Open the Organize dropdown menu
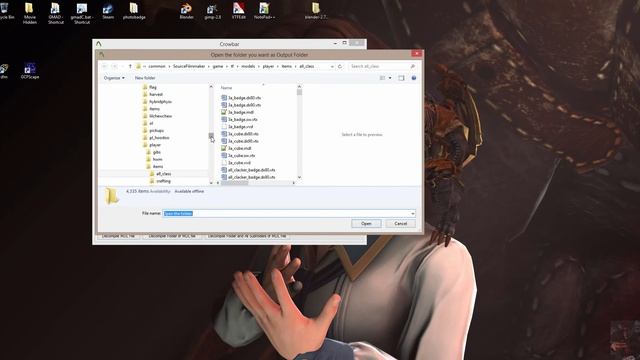Screen dimensions: 640x360 tap(114, 78)
